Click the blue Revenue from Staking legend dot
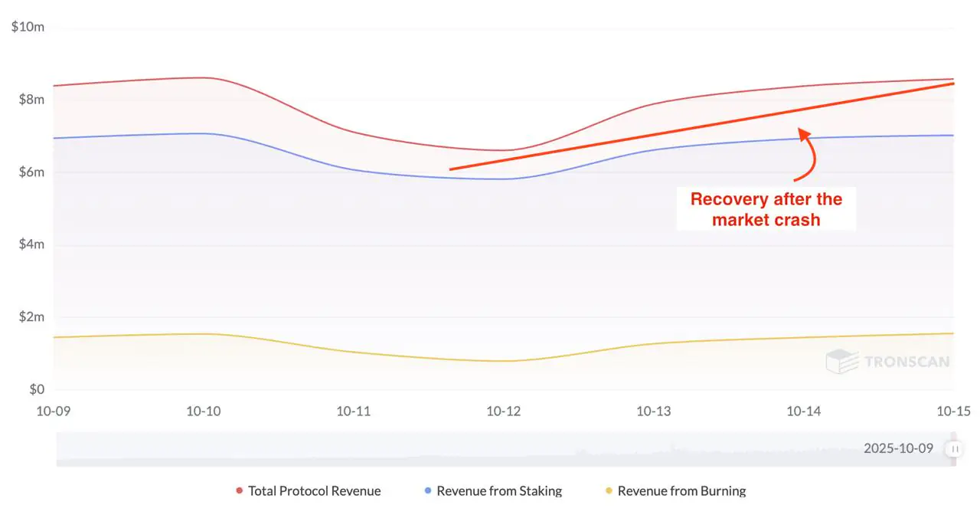 428,491
